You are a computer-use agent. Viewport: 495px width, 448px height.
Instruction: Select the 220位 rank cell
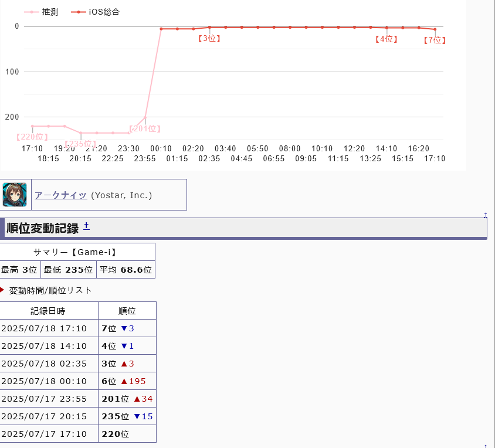tap(127, 434)
